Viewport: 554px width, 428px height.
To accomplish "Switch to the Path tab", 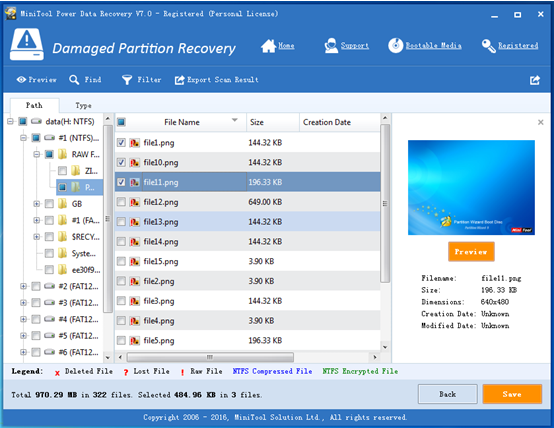I will click(34, 105).
